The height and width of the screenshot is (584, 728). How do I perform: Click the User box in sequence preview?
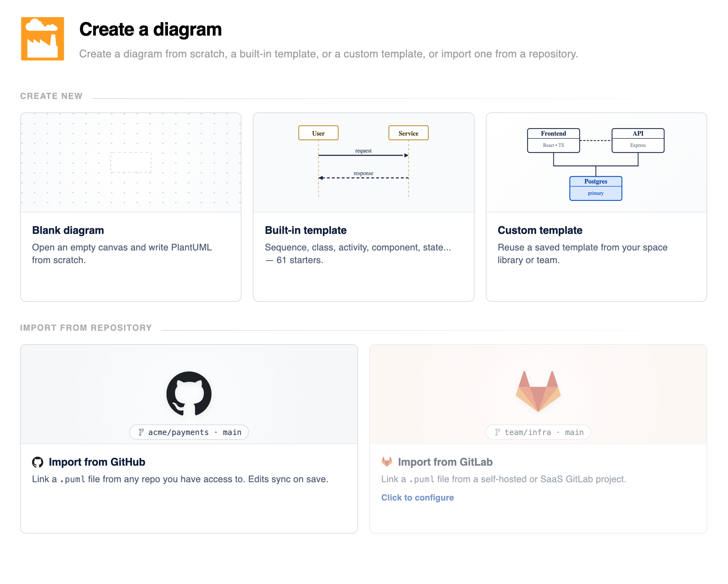(x=318, y=133)
